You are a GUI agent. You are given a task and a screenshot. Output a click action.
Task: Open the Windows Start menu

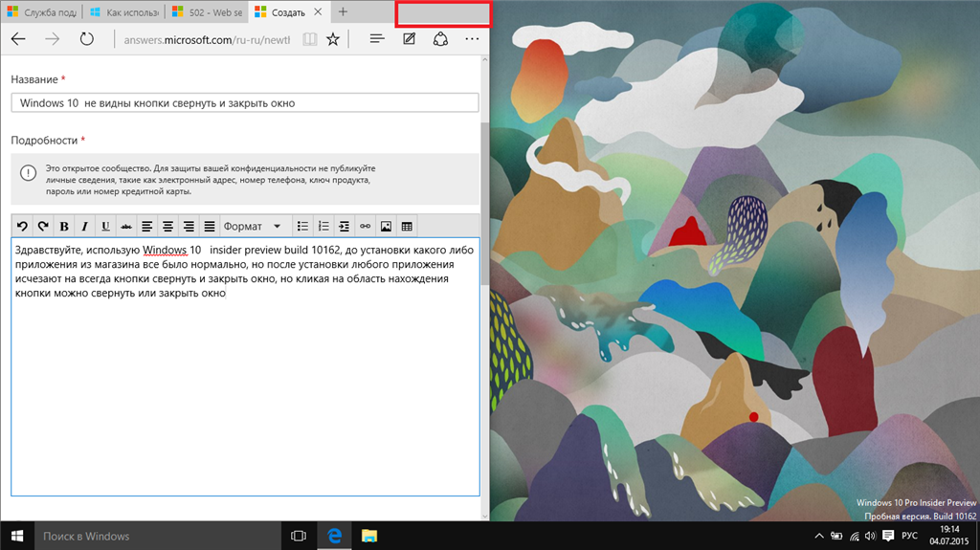[x=17, y=536]
